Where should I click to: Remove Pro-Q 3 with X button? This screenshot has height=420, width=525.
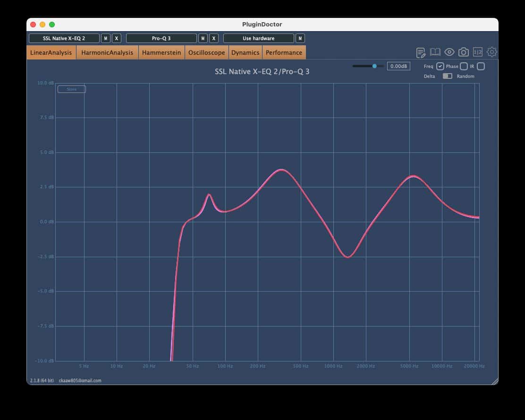coord(213,38)
